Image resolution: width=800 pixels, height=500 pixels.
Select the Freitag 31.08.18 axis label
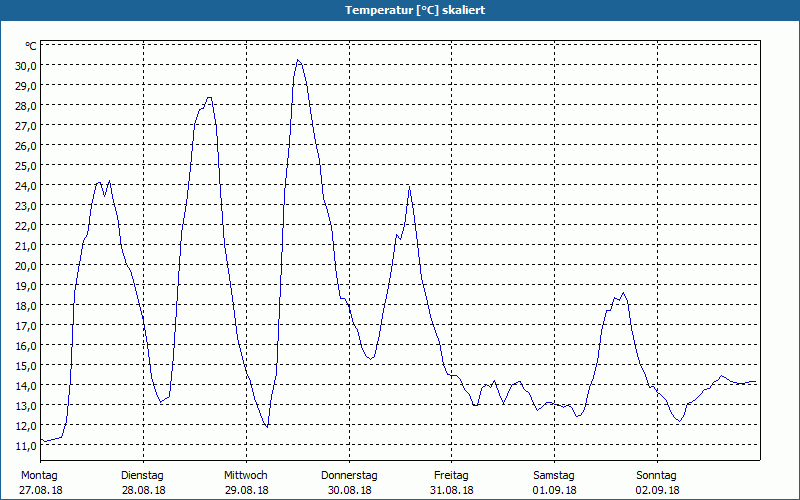pos(452,483)
